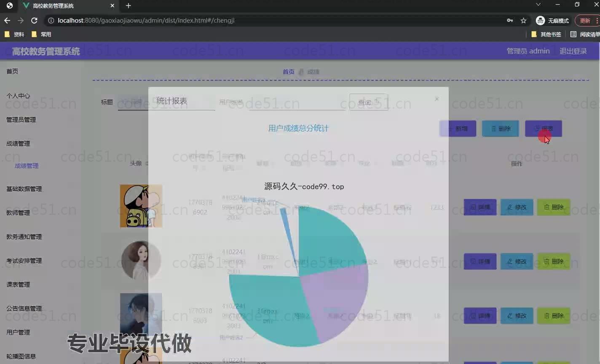This screenshot has height=364, width=600.
Task: Select 首页 in the left sidebar
Action: [12, 71]
